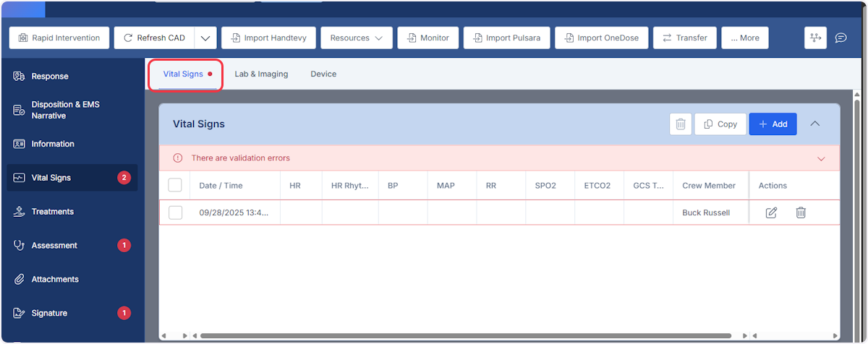
Task: Click the Date / Time column header
Action: click(x=235, y=186)
